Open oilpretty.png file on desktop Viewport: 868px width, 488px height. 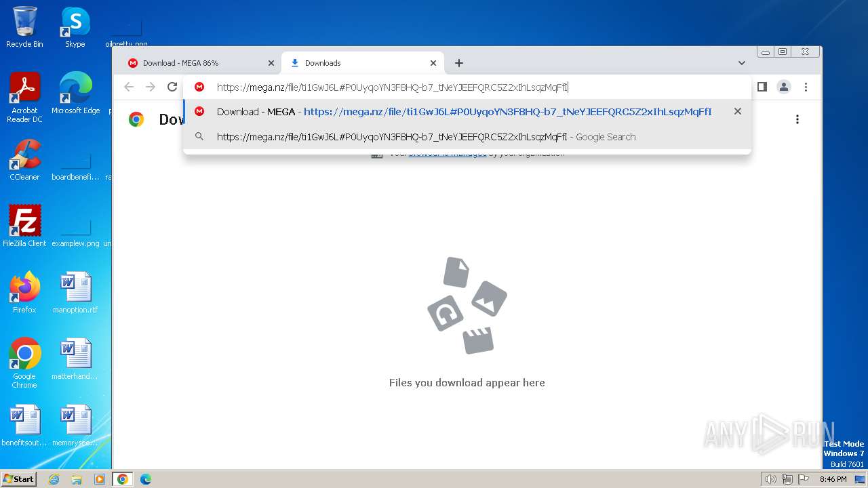[127, 33]
